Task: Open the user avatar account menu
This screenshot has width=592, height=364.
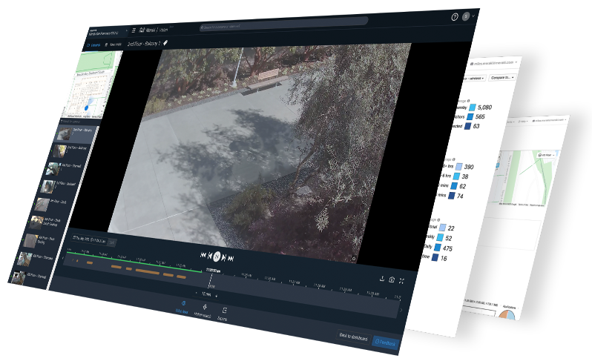Action: pos(467,16)
